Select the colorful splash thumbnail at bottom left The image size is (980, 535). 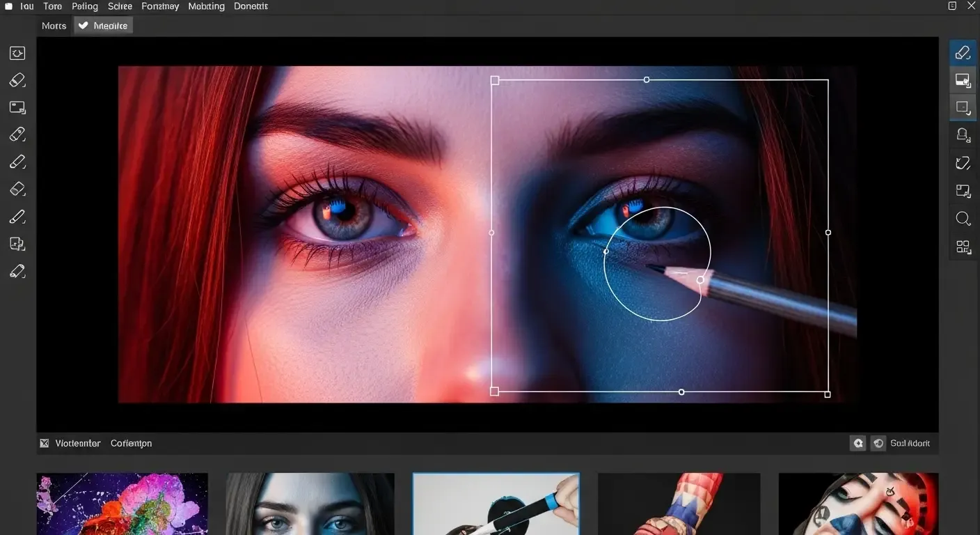click(122, 504)
